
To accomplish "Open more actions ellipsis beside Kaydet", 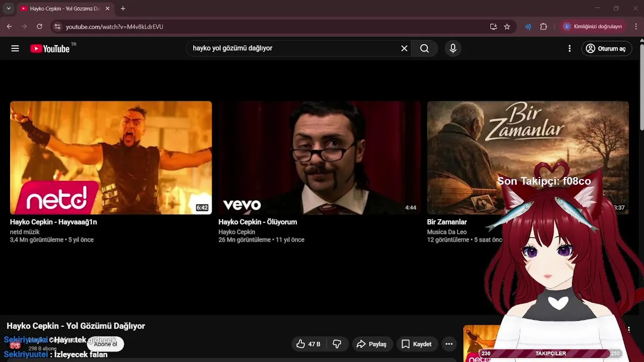I will [449, 344].
